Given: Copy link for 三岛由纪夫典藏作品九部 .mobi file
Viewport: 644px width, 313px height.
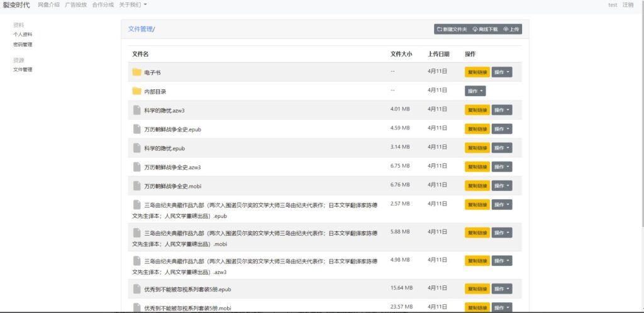Looking at the screenshot, I should pyautogui.click(x=477, y=233).
